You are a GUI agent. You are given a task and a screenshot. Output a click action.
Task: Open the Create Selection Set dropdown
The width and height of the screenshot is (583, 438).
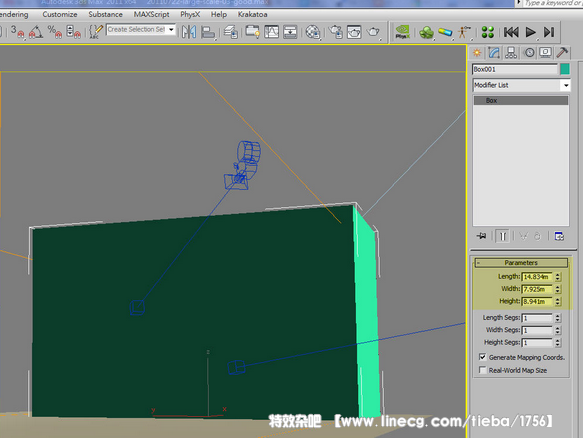(x=171, y=29)
